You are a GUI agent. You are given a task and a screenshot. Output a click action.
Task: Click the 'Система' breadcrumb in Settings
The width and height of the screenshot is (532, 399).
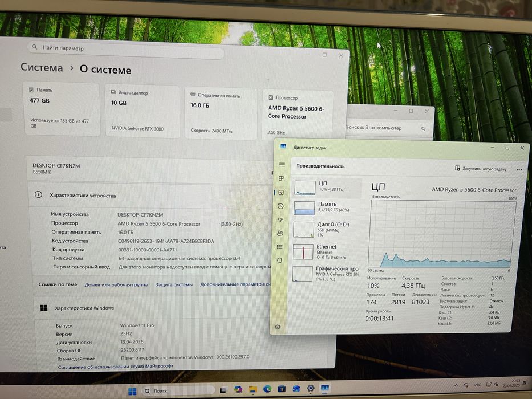(x=42, y=67)
